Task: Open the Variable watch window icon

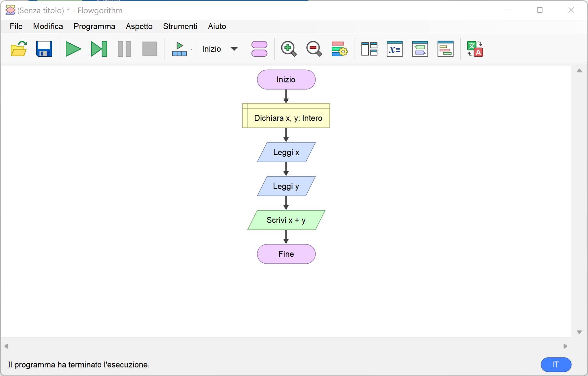Action: (394, 49)
